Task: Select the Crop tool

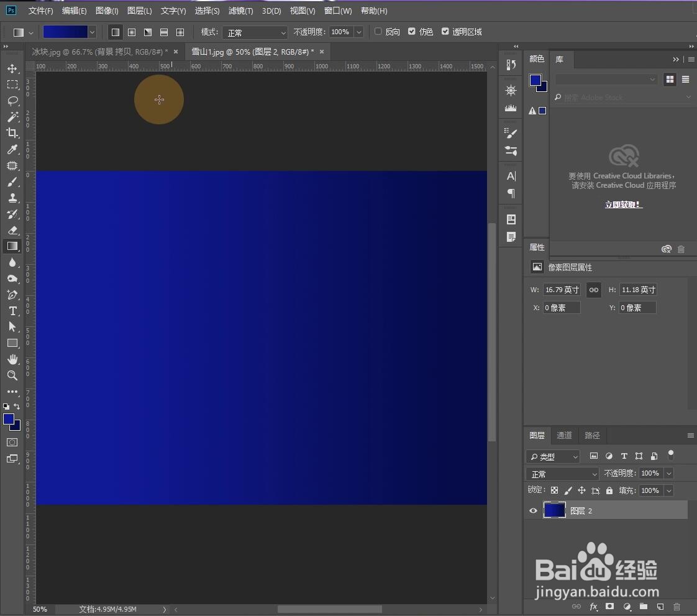Action: 12,132
